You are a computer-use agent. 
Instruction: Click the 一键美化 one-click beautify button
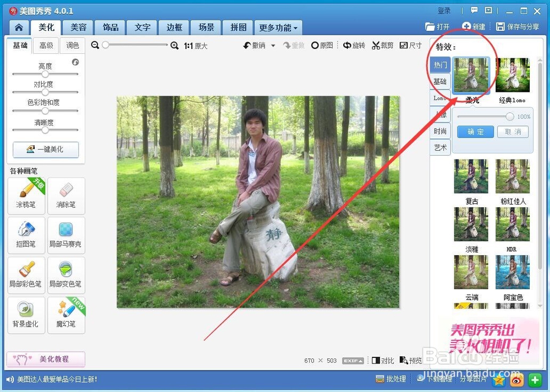pos(46,150)
